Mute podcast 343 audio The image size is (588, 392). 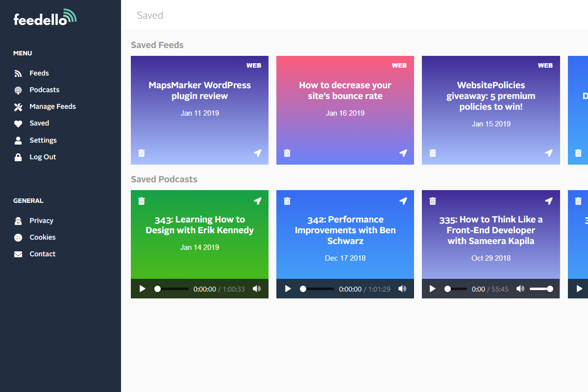tap(257, 289)
